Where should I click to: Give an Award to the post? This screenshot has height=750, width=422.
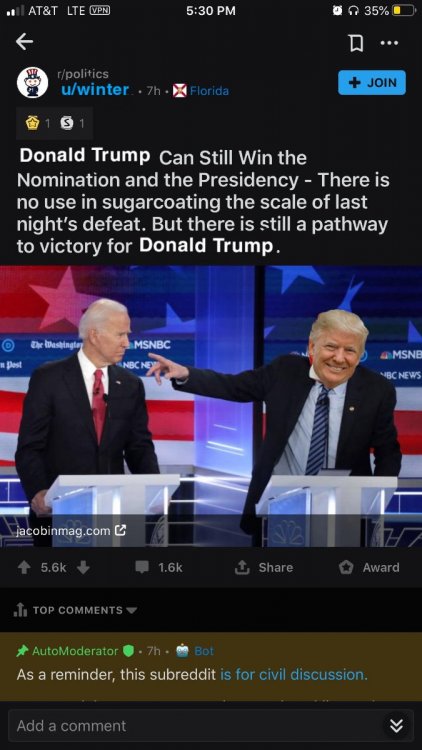click(x=369, y=567)
